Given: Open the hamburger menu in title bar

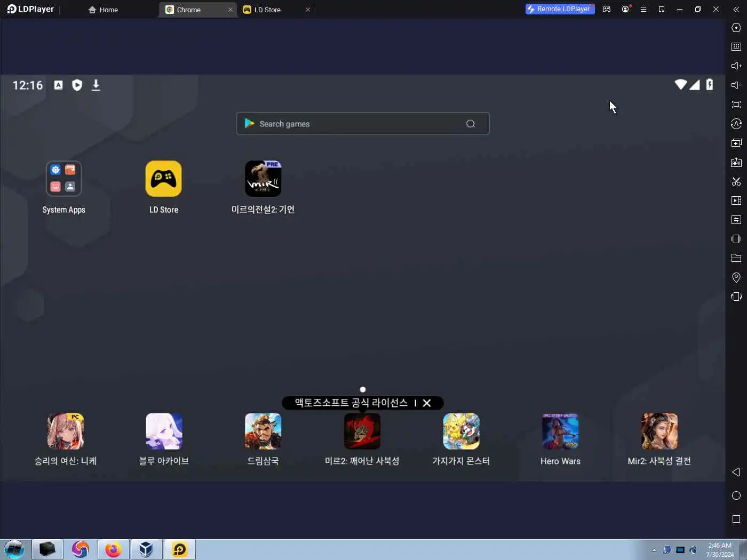Looking at the screenshot, I should point(643,9).
